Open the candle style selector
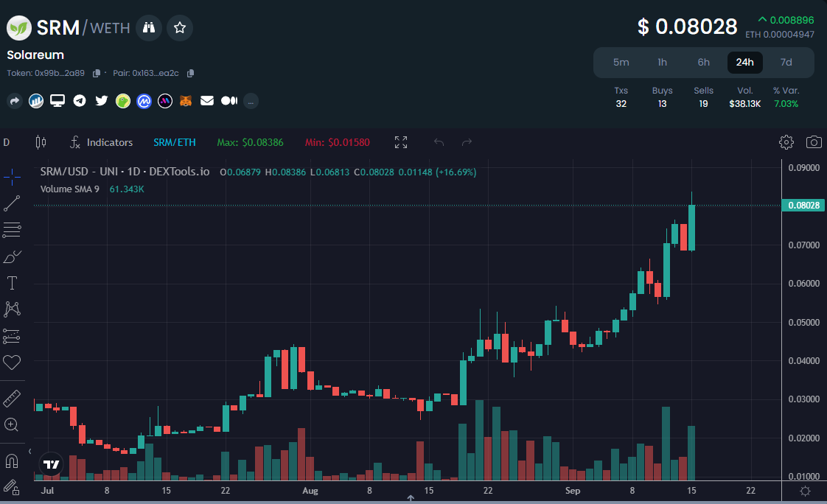 coord(41,141)
